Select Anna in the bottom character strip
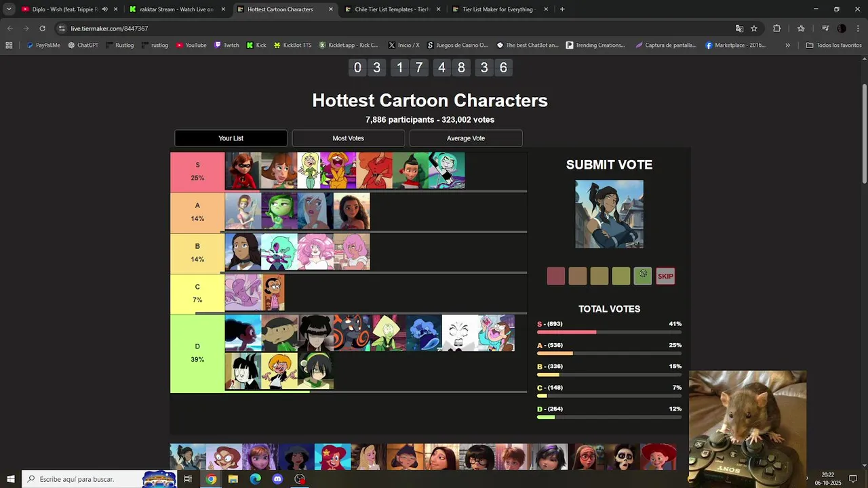Viewport: 868px width, 488px height. point(260,457)
